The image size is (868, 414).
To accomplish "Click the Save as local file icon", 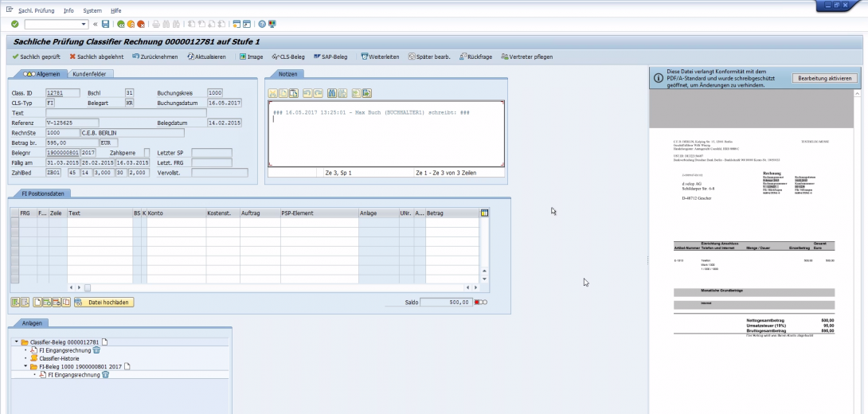I will pyautogui.click(x=366, y=93).
